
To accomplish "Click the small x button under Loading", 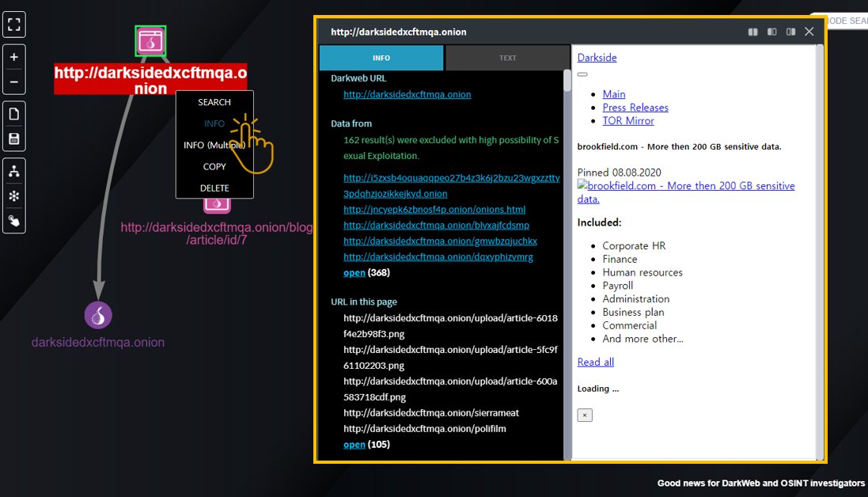I will coord(585,415).
